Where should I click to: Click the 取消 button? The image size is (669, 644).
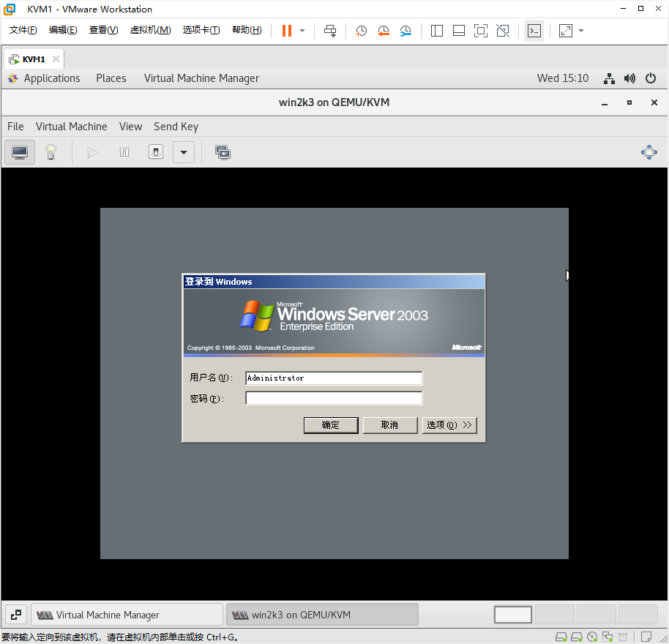coord(389,425)
